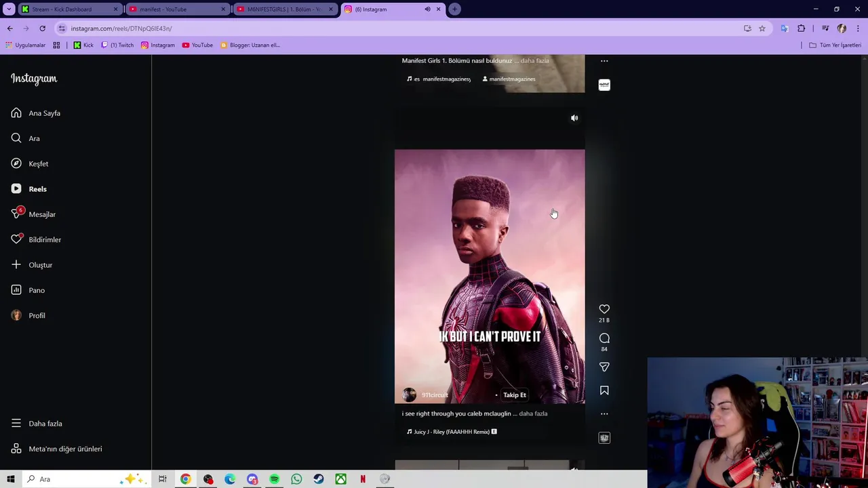Open Meta'nın diğer ürünleri
868x488 pixels.
pyautogui.click(x=57, y=449)
